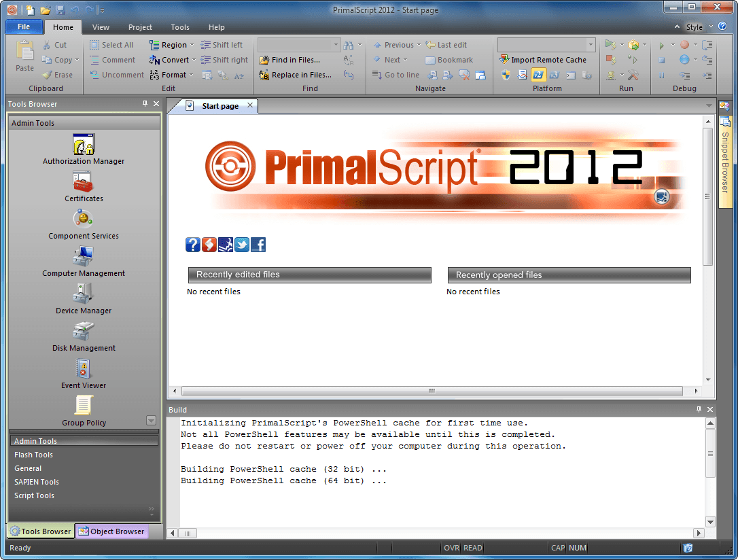Click the binoculars Find icon
The width and height of the screenshot is (738, 560).
coord(349,45)
